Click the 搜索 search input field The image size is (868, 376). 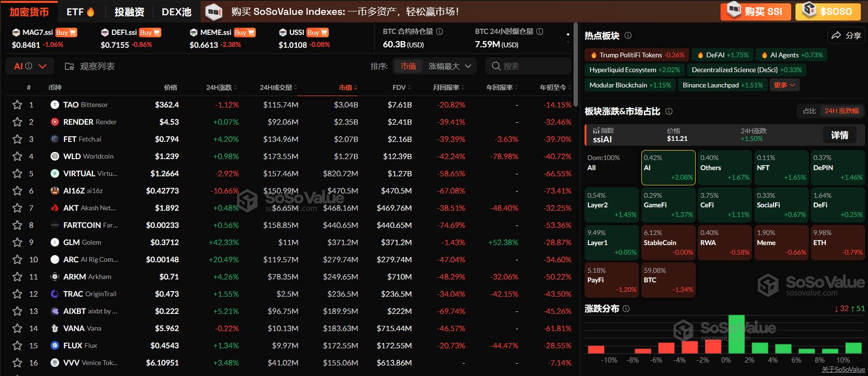[528, 66]
